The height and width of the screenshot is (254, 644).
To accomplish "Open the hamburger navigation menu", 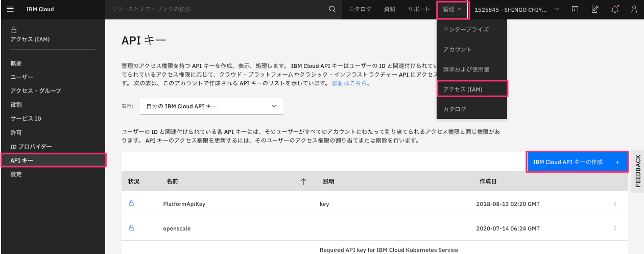I will (10, 9).
